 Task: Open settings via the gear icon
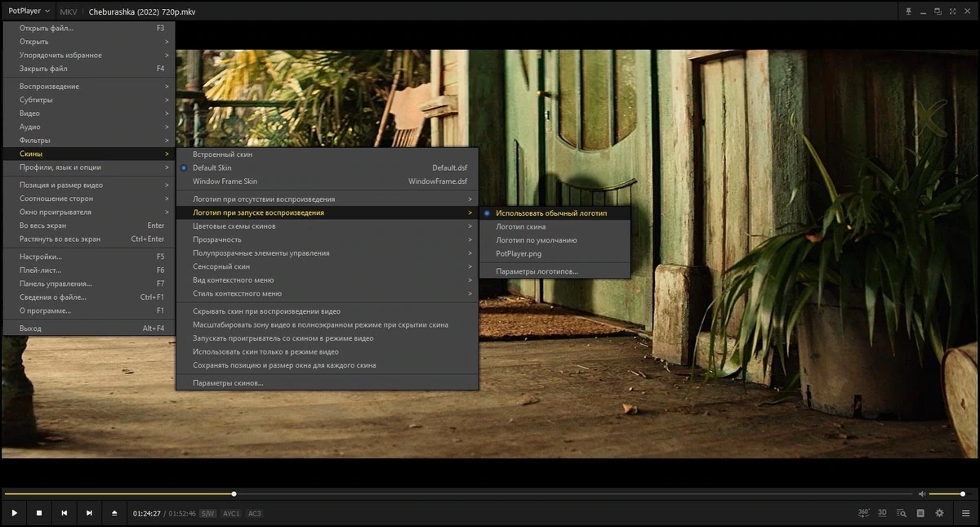[939, 513]
